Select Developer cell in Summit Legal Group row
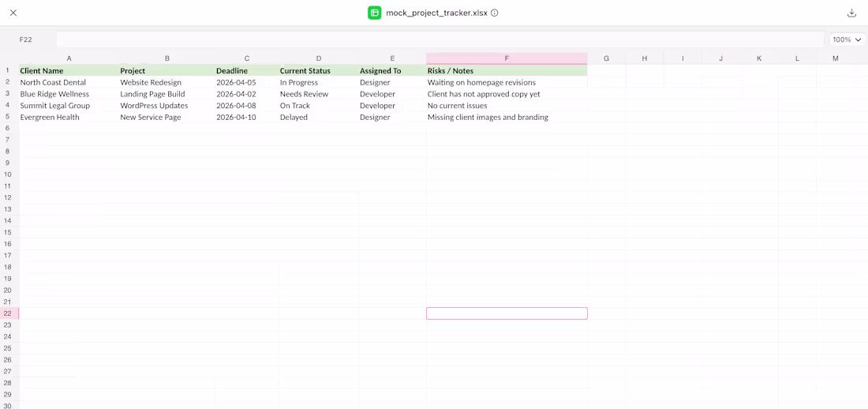 tap(392, 105)
